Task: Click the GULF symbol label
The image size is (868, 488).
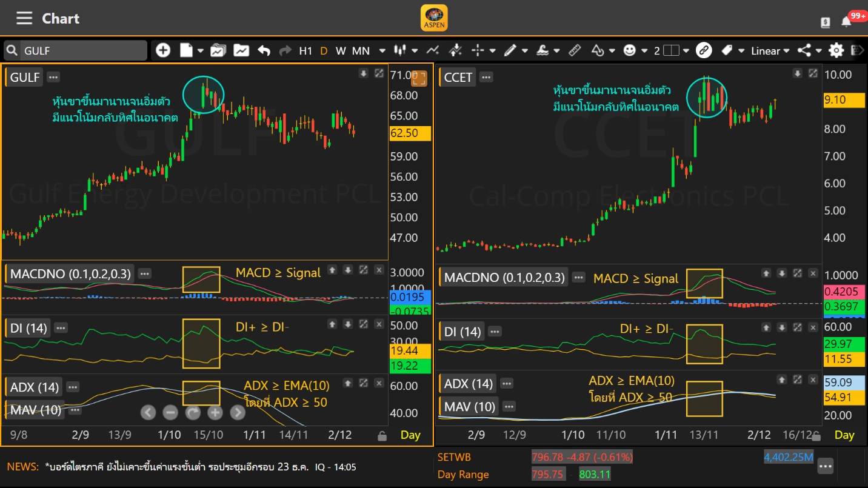Action: (x=25, y=77)
